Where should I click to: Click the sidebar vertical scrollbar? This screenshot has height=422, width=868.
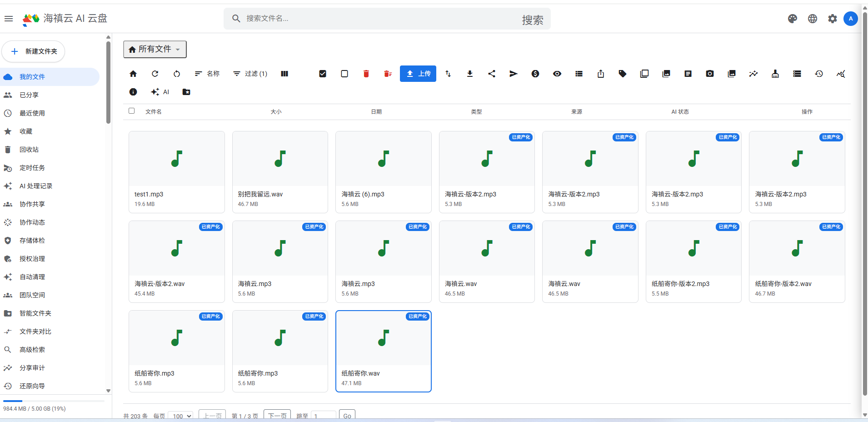[108, 82]
